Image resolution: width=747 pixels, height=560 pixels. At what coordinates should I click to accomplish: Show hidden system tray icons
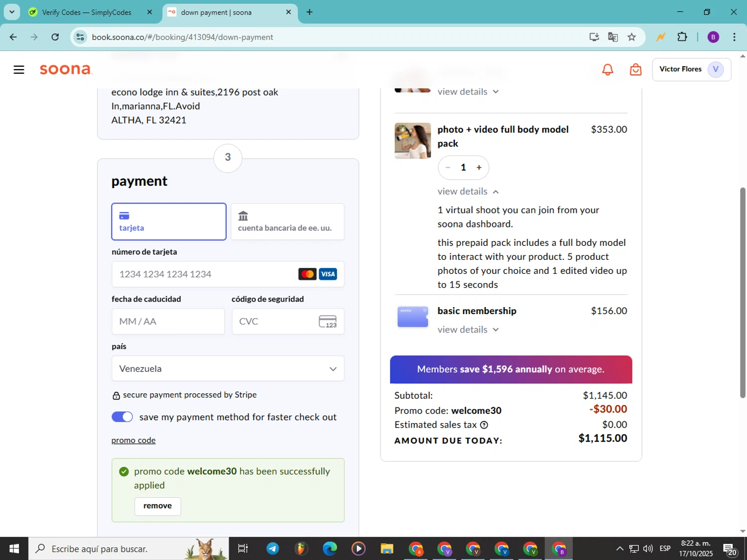tap(620, 549)
